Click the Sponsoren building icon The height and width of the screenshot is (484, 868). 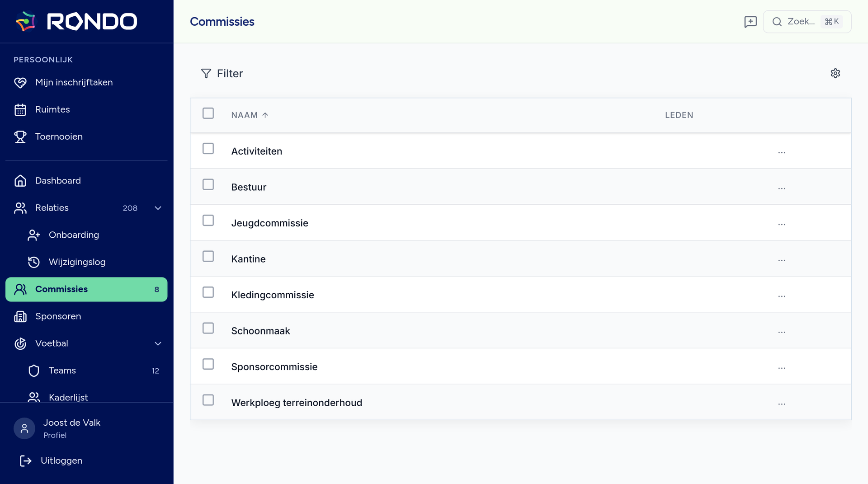pos(20,316)
